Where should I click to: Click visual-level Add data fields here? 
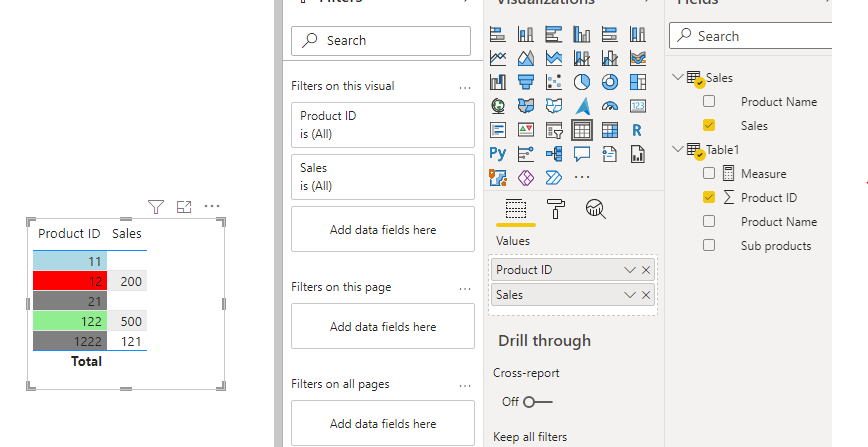point(383,229)
